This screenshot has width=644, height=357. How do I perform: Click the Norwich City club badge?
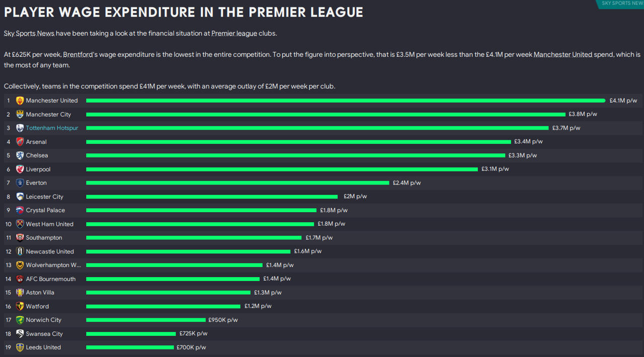[x=20, y=320]
